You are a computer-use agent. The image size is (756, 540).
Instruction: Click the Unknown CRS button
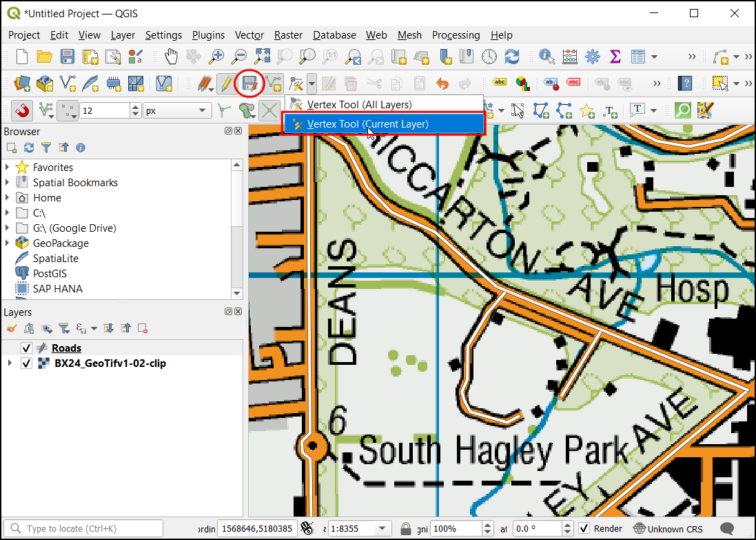click(x=667, y=529)
